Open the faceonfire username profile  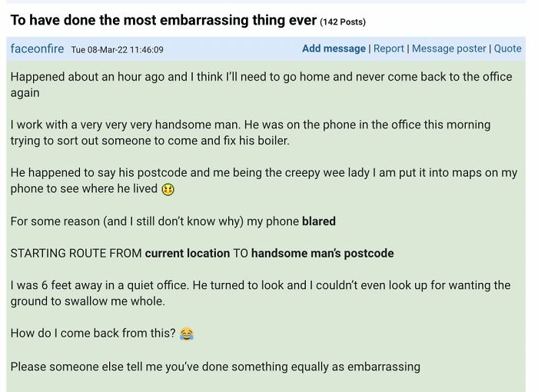click(x=37, y=48)
